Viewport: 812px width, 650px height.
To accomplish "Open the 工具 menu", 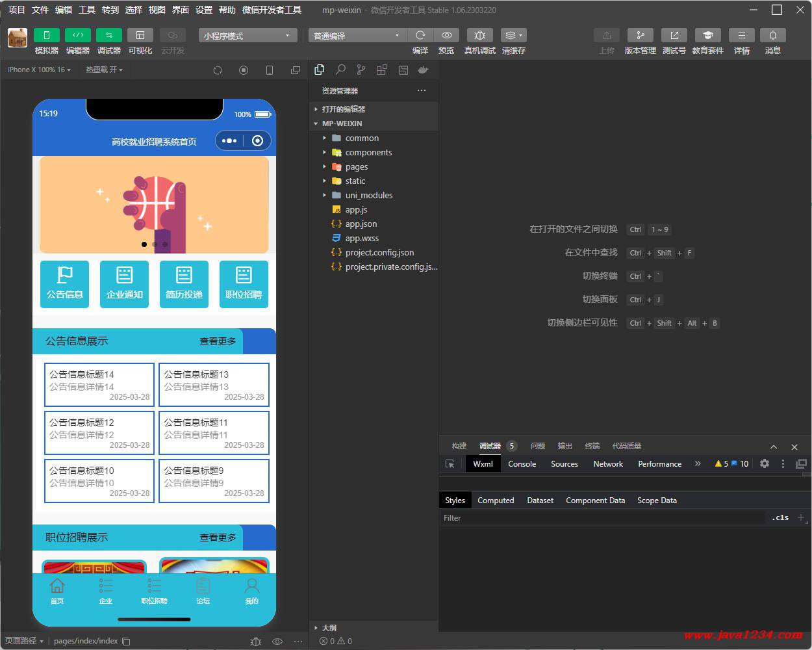I will 87,10.
